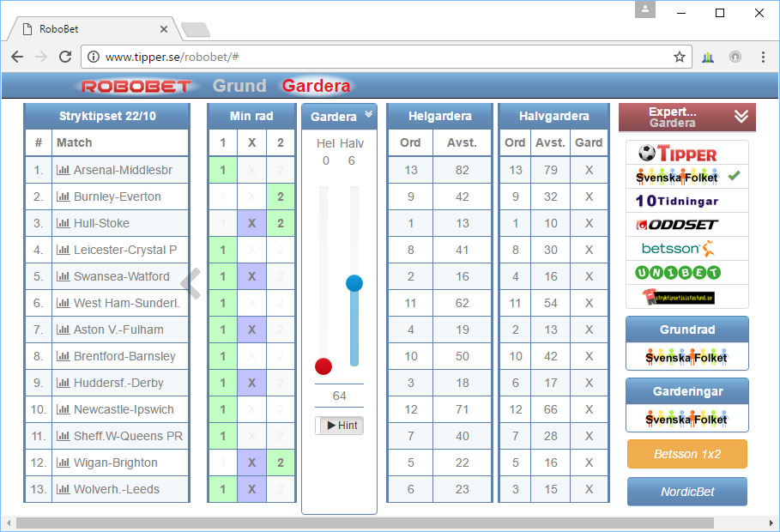
Task: Open stats chart icon for Wigan-Brighton
Action: coord(63,462)
